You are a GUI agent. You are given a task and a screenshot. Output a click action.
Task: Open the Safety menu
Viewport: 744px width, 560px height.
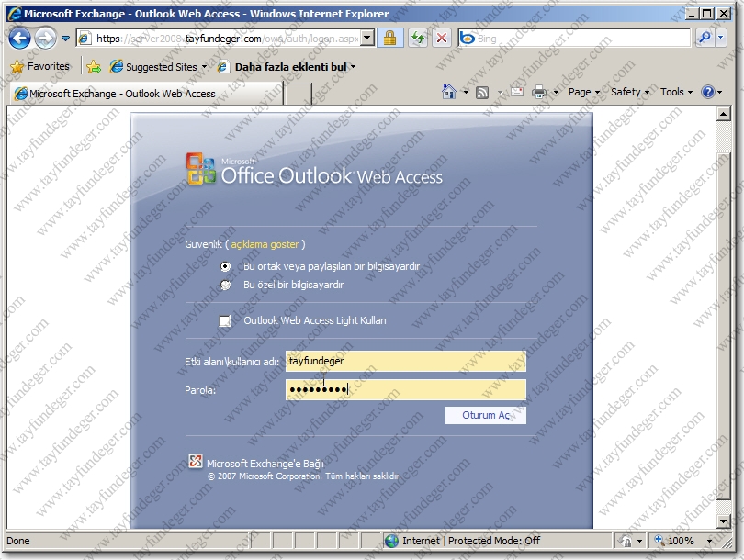[x=630, y=92]
